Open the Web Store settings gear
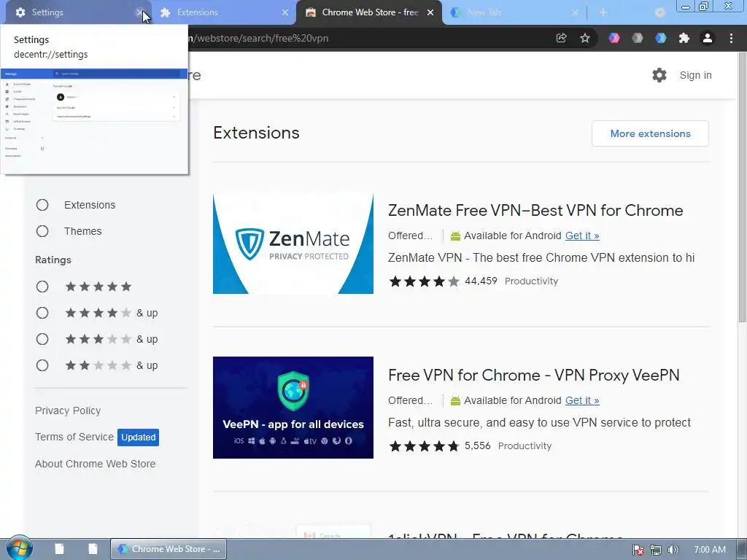 point(659,75)
